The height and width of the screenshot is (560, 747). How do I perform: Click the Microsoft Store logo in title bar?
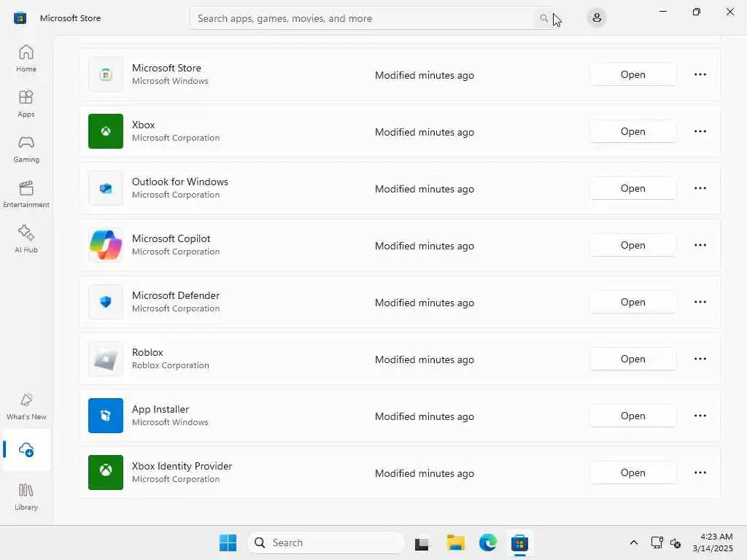point(20,18)
